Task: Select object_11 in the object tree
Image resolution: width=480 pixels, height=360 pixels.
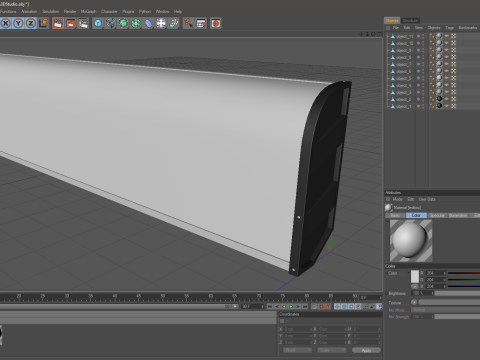Action: tap(405, 36)
